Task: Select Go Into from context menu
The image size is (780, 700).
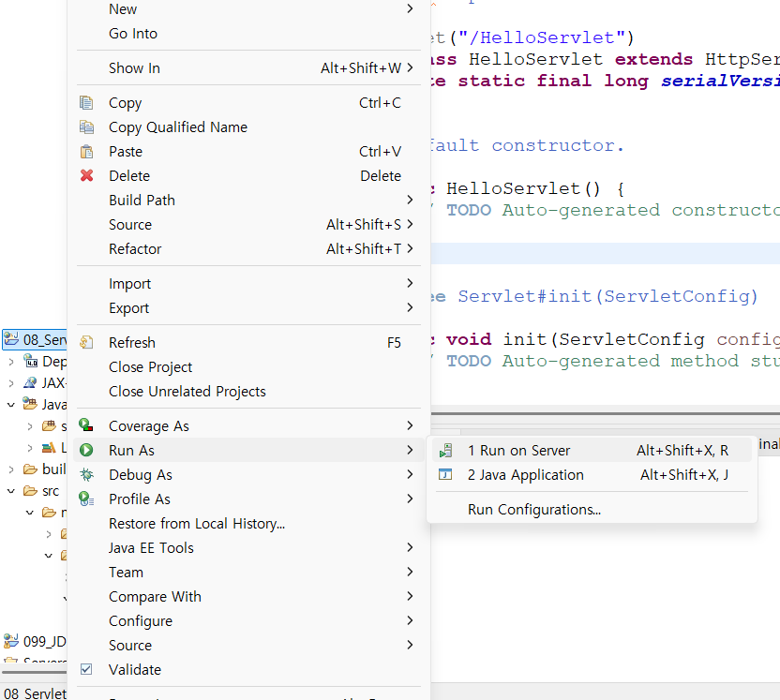Action: pyautogui.click(x=248, y=34)
